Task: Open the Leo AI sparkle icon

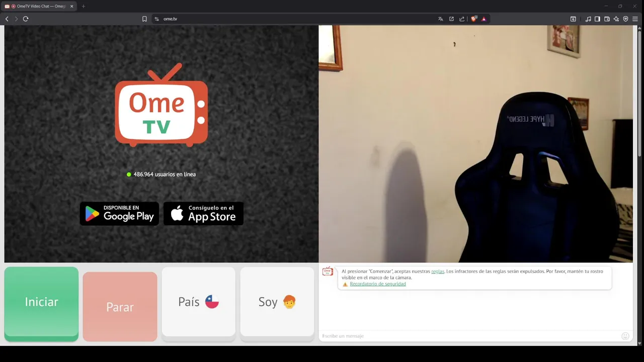Action: coord(616,19)
